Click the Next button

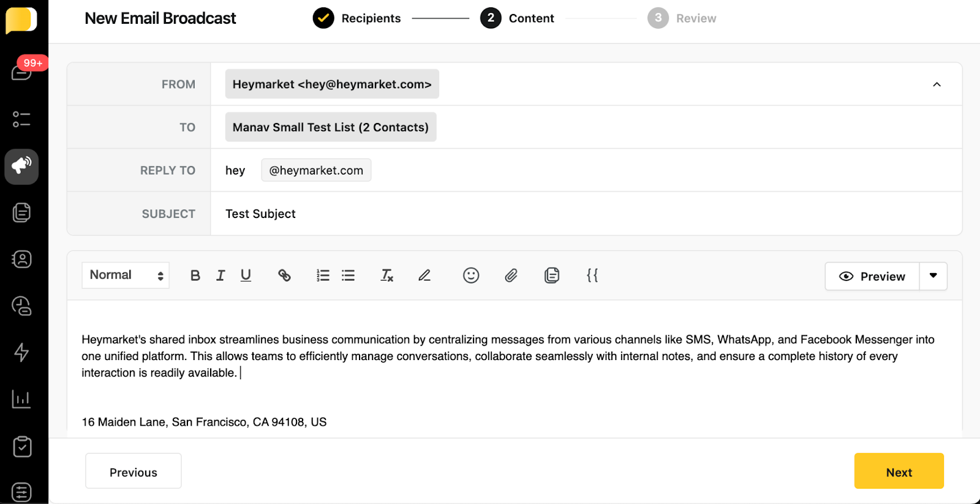point(899,472)
